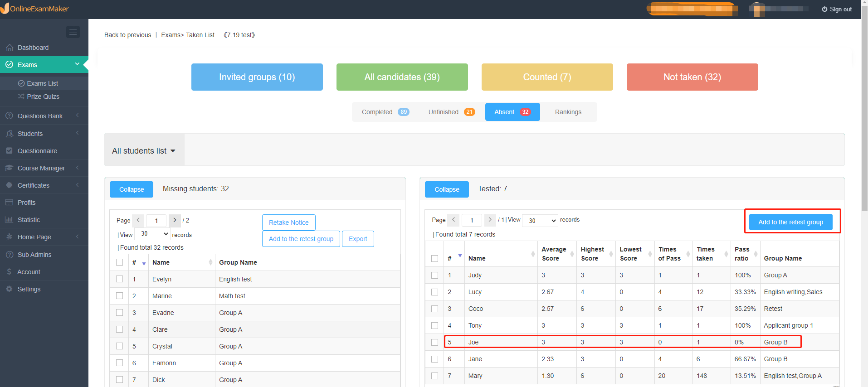Screen dimensions: 868x387
Task: Check the box for Crystal
Action: (x=120, y=346)
